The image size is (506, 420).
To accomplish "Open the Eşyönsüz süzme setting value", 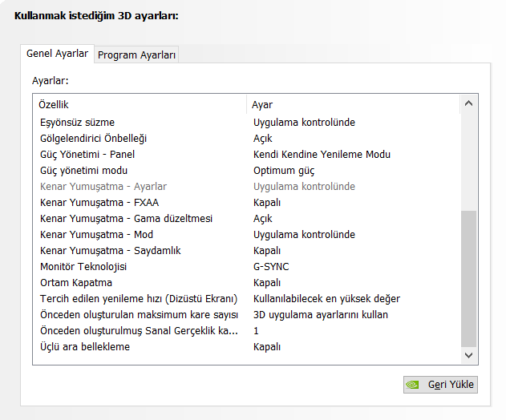I will tap(304, 123).
